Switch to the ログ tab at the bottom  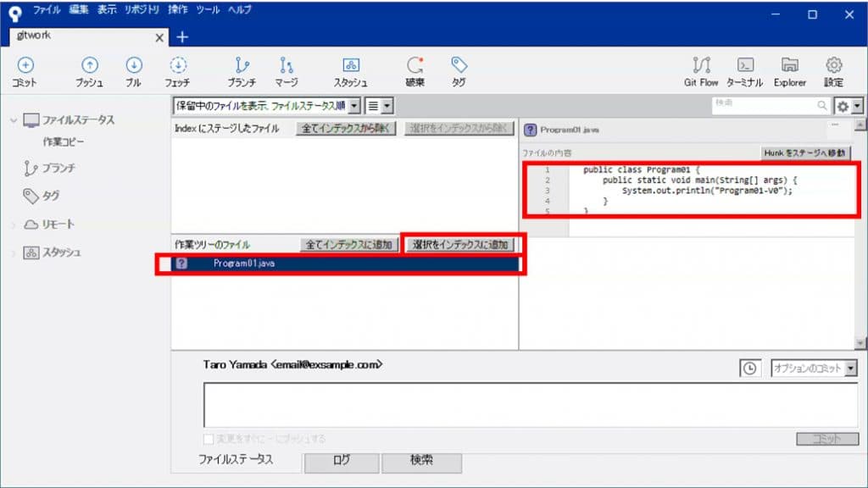point(341,463)
